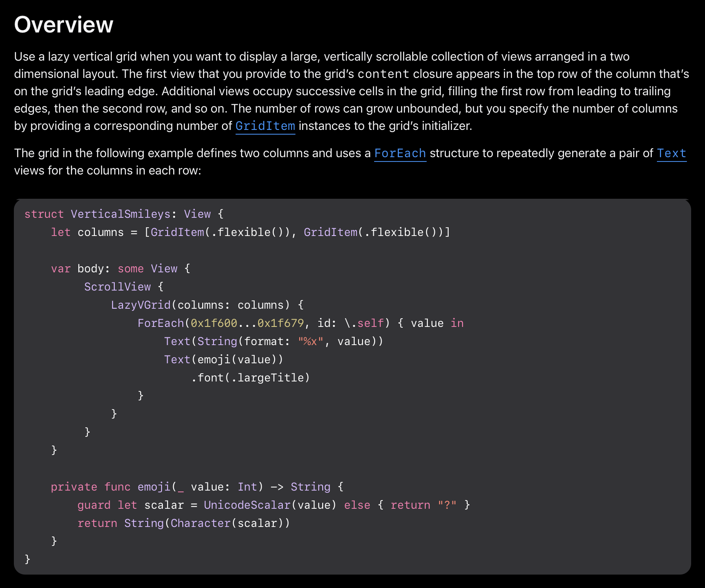
Task: Click the 'ScrollView {' code line
Action: tap(124, 287)
